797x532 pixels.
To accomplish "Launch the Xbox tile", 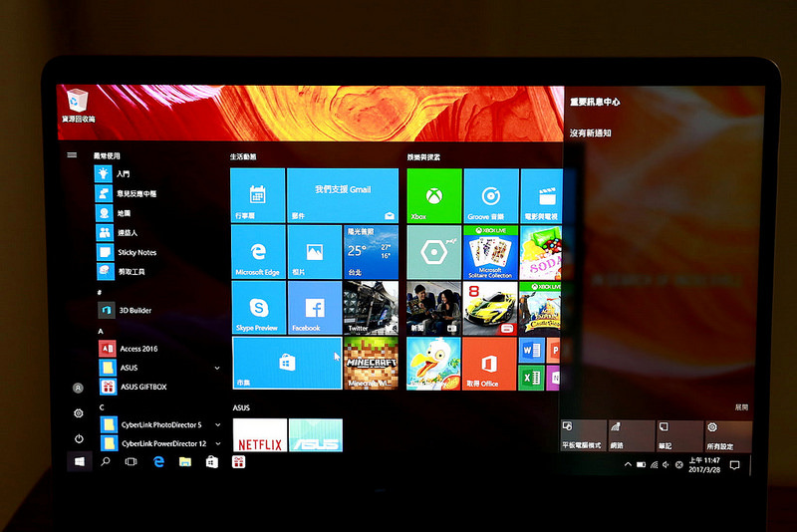I will pos(434,196).
